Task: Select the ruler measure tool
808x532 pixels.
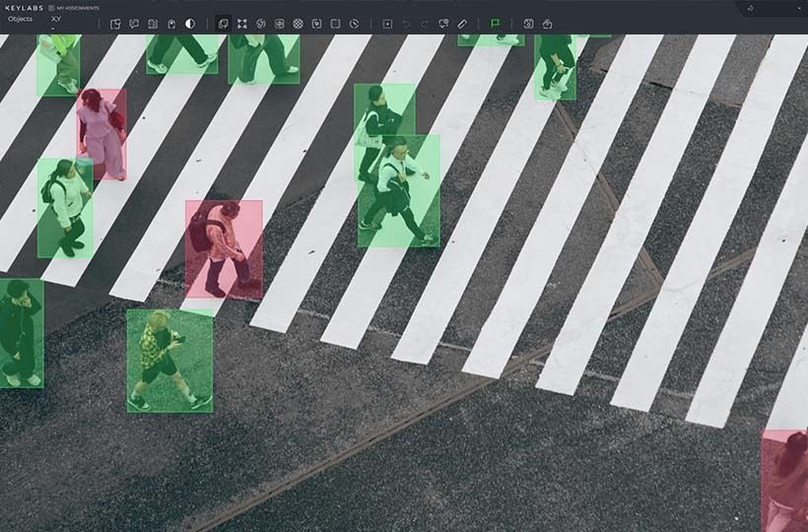Action: (x=462, y=24)
